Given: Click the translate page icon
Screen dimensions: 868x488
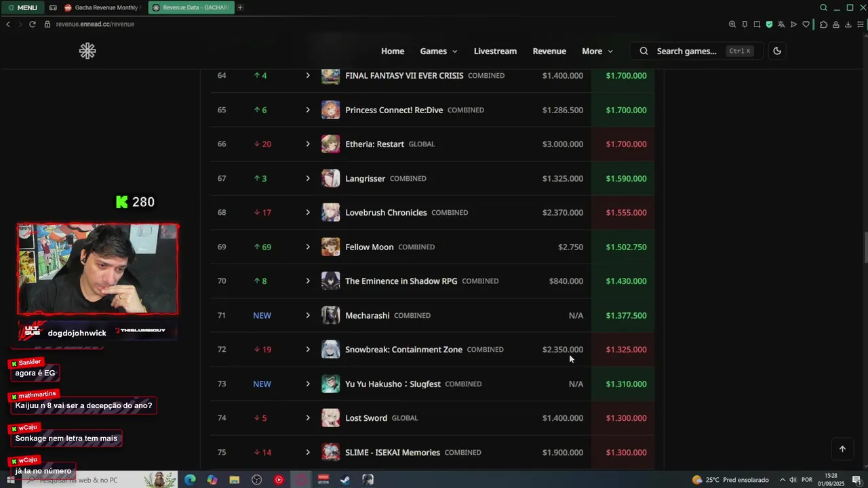Looking at the screenshot, I should click(x=781, y=24).
